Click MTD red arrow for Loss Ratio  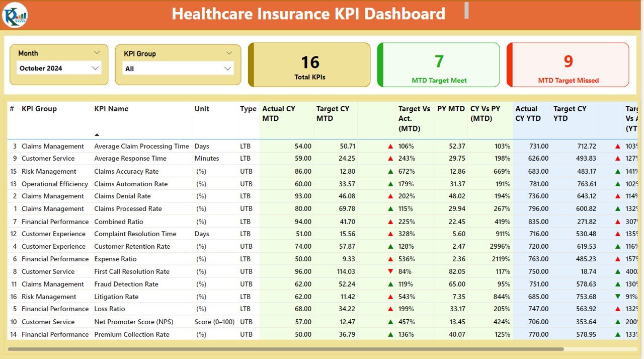[390, 309]
